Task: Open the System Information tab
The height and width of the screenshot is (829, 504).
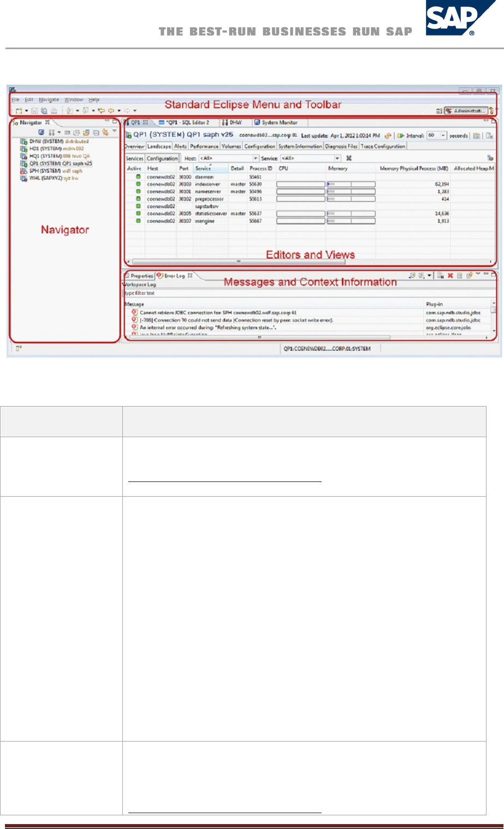Action: pyautogui.click(x=300, y=146)
